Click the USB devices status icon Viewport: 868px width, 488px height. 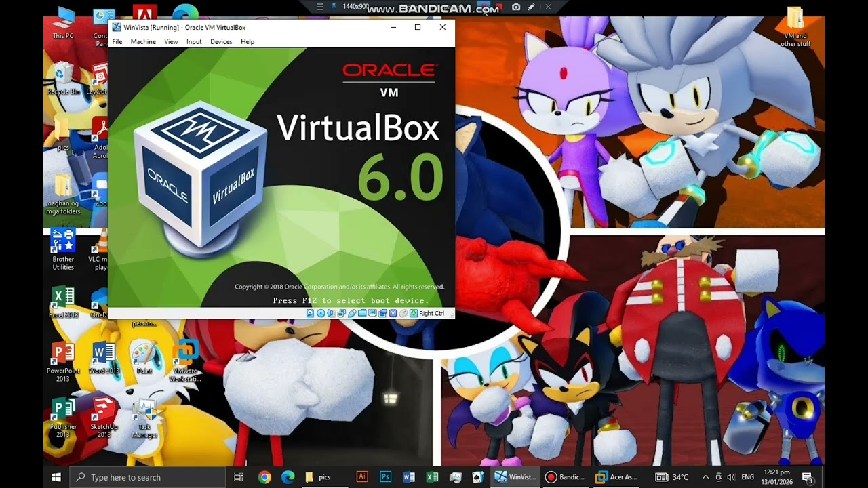[352, 313]
